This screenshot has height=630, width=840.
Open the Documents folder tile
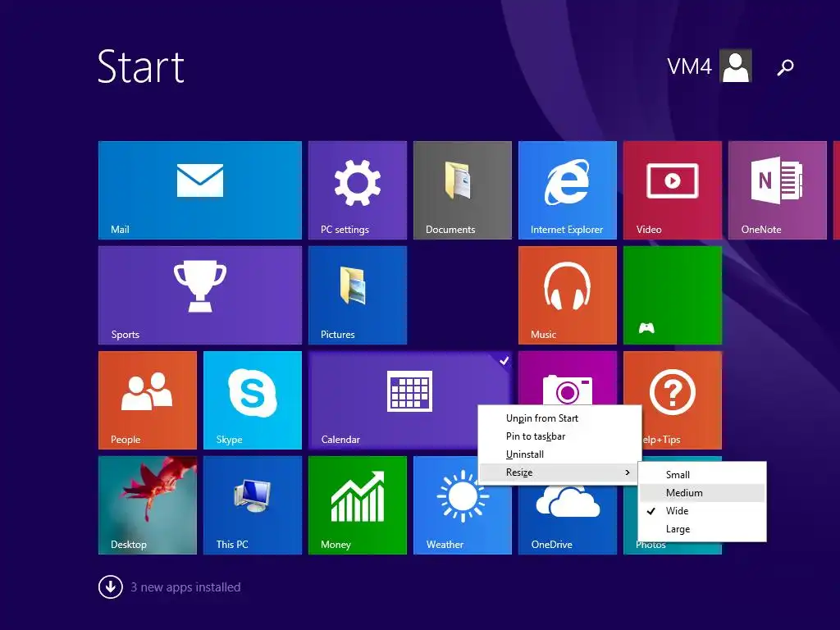tap(463, 190)
